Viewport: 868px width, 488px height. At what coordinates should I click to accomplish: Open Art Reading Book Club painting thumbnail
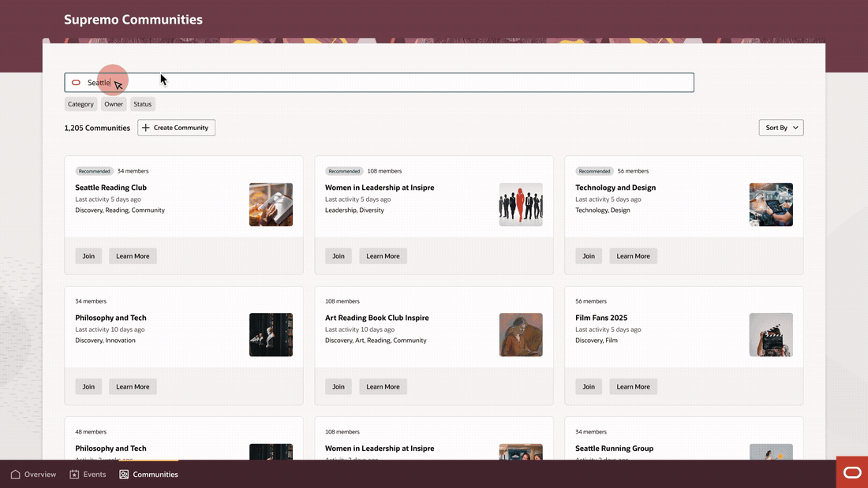click(521, 335)
